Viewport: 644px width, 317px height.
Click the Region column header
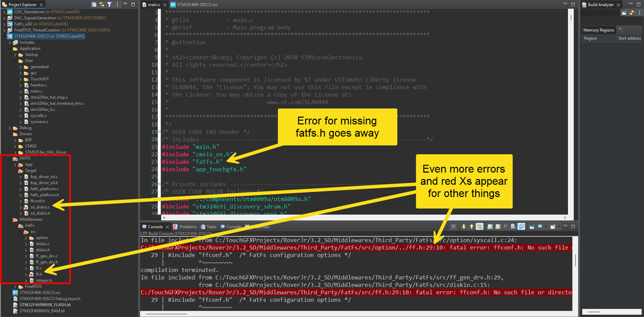[x=600, y=38]
